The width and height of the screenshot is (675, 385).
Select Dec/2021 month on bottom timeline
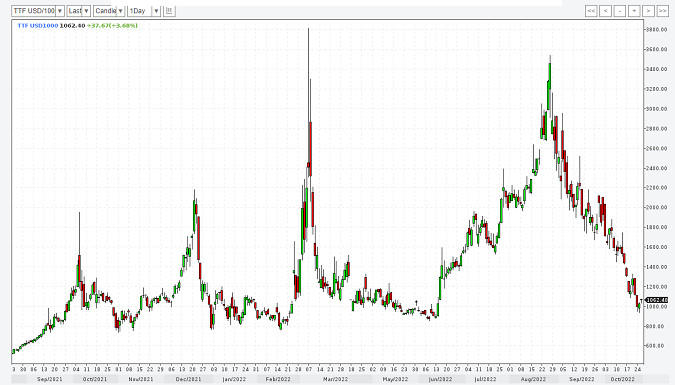coord(189,379)
